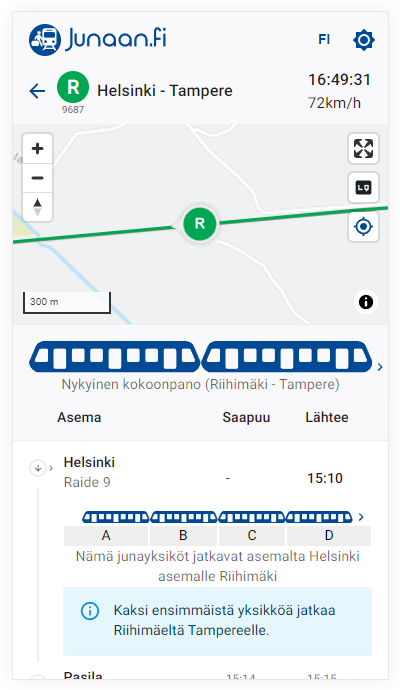Click the green R train marker on the map
Image resolution: width=400 pixels, height=690 pixels.
click(200, 224)
